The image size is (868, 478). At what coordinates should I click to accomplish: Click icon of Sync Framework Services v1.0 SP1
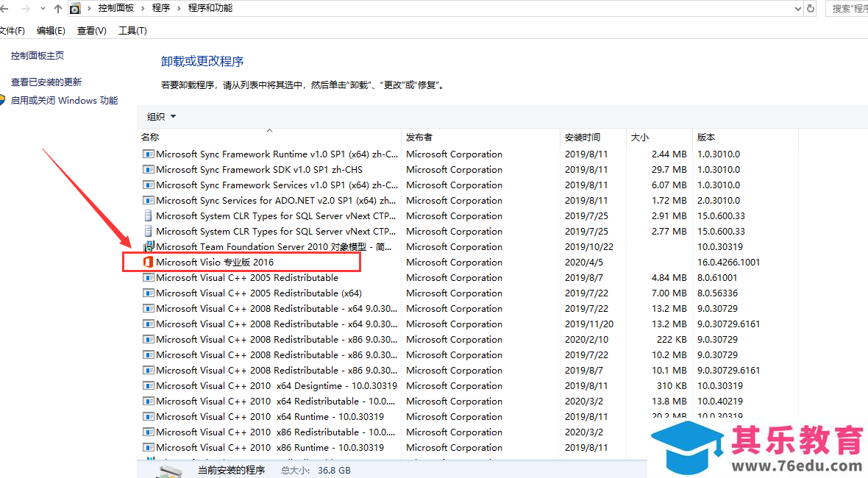tap(148, 185)
